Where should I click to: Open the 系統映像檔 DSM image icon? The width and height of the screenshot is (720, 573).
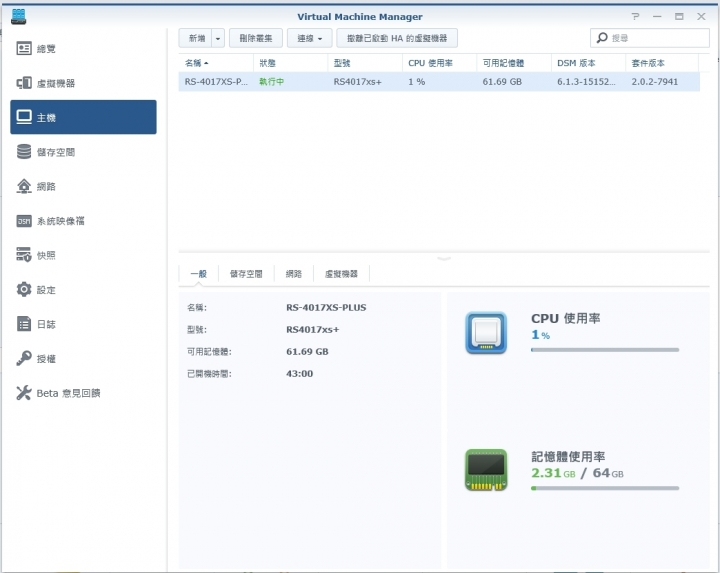(x=24, y=221)
